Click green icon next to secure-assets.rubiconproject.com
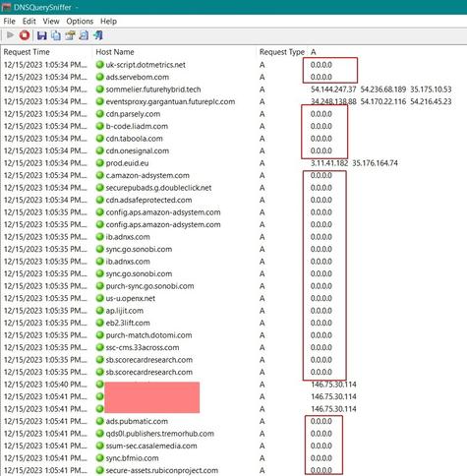The image size is (467, 476). point(99,470)
